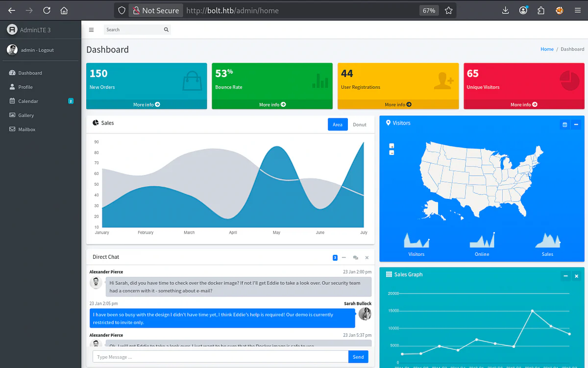
Task: Open the Firefox extensions puzzle icon
Action: 541,10
